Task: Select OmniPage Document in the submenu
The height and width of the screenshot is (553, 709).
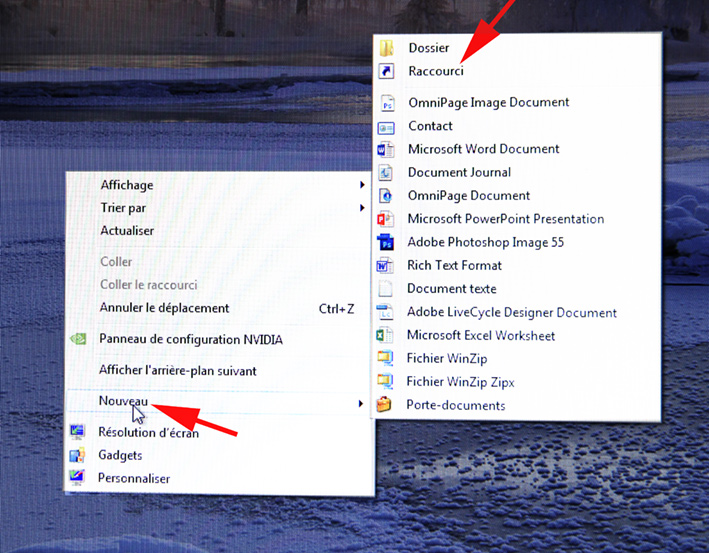Action: [x=517, y=196]
